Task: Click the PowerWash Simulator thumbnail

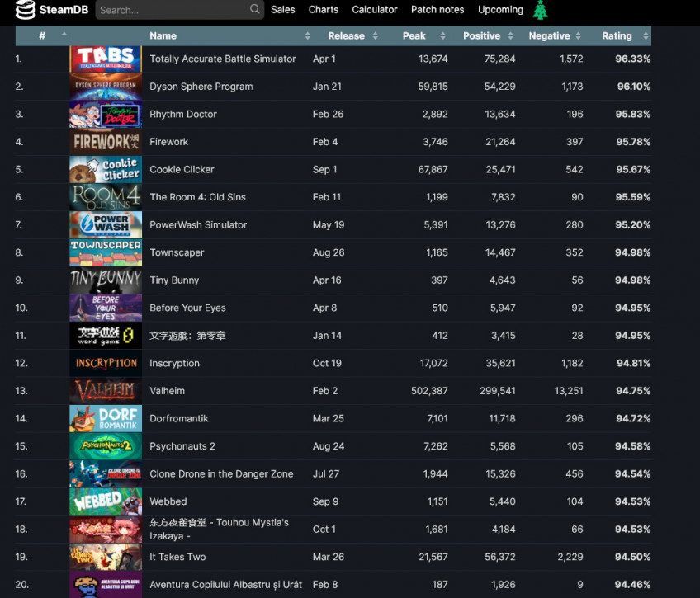Action: pos(106,224)
